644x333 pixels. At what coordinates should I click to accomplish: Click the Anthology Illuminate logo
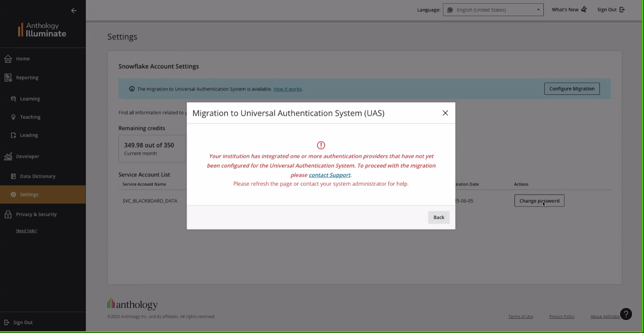tap(42, 30)
